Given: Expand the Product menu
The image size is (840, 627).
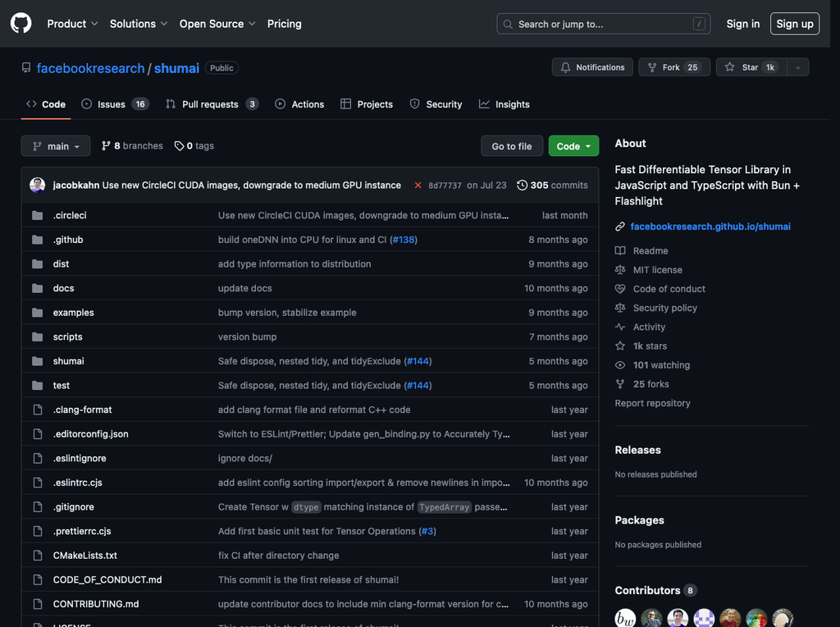Looking at the screenshot, I should click(72, 24).
